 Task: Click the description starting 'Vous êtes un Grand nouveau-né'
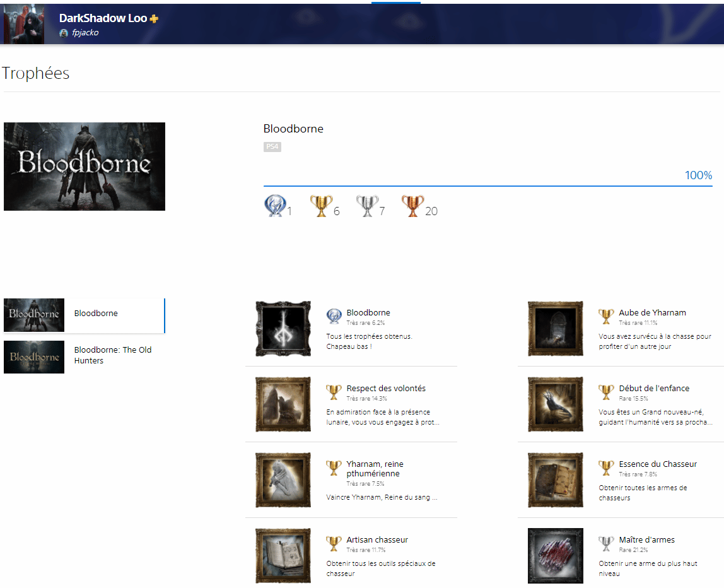[655, 417]
